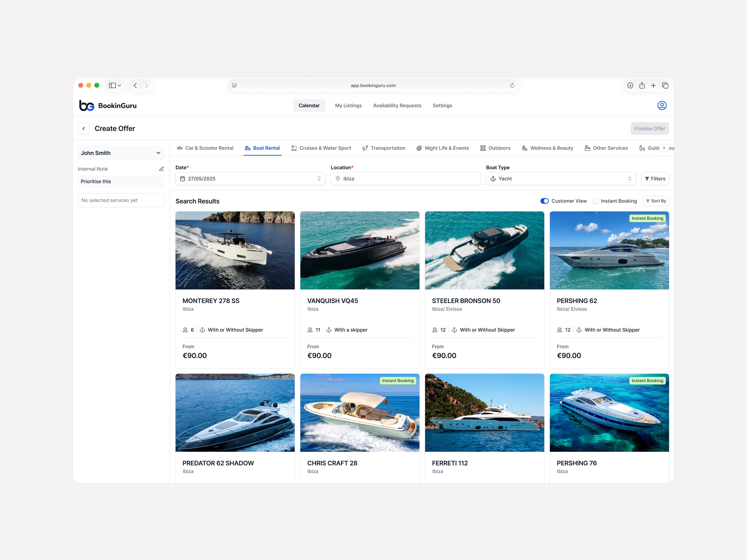
Task: Enable the Instant Booking checkbox
Action: 595,201
